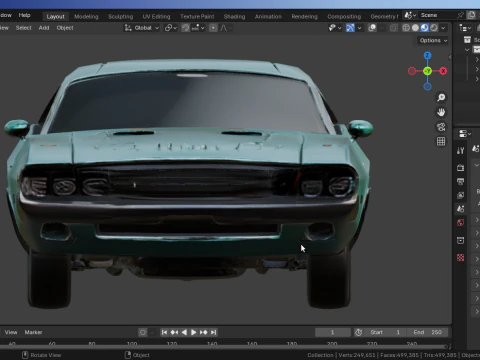Toggle snapping magnet in viewport header
Screen dimensions: 480x360
click(x=186, y=28)
